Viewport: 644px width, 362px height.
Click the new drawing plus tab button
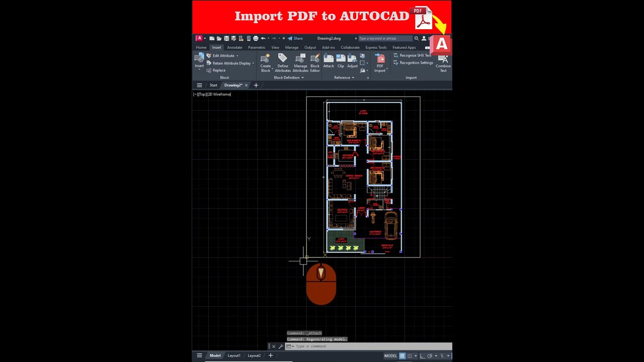point(256,85)
